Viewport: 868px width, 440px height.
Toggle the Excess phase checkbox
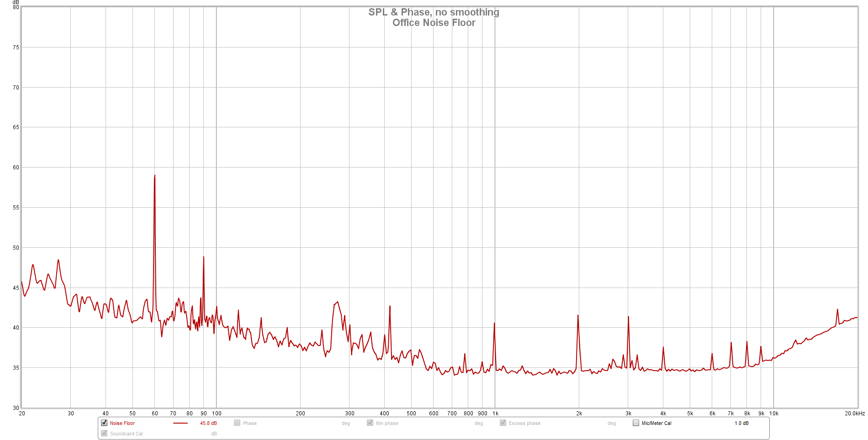click(503, 423)
